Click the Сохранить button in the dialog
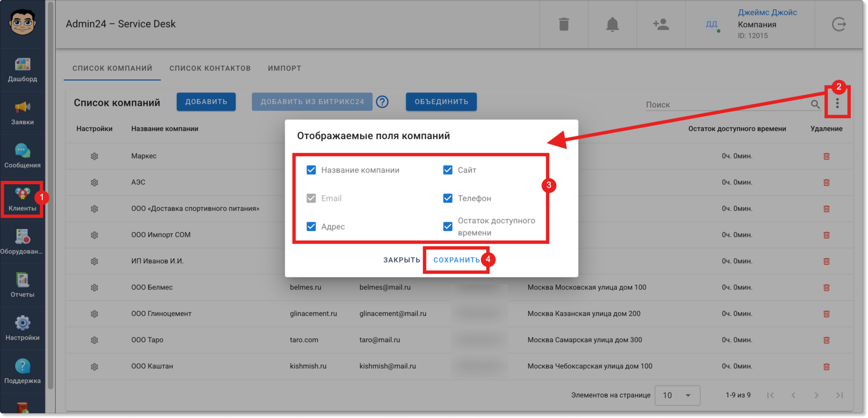868x418 pixels. [x=457, y=260]
